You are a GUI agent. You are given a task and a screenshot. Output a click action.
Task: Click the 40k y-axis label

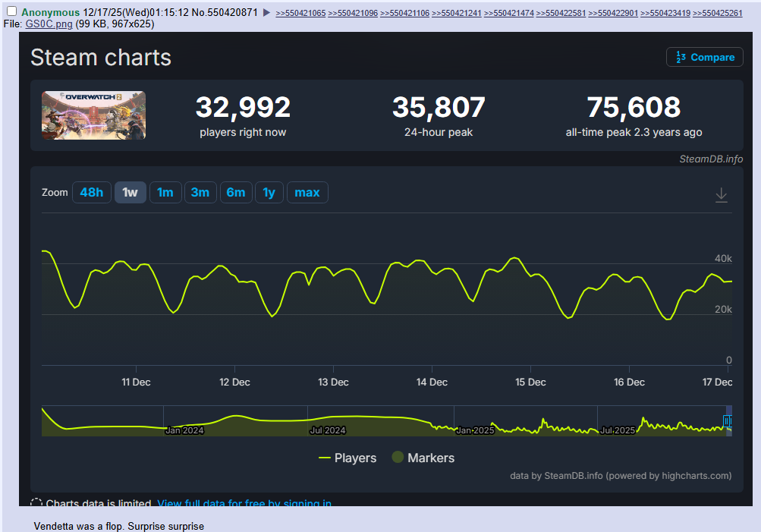pyautogui.click(x=723, y=258)
